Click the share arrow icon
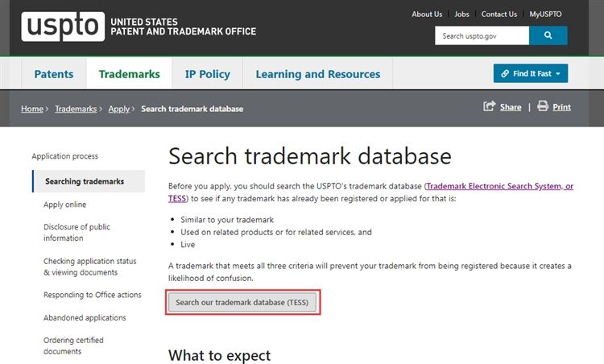Image resolution: width=604 pixels, height=364 pixels. pyautogui.click(x=489, y=106)
